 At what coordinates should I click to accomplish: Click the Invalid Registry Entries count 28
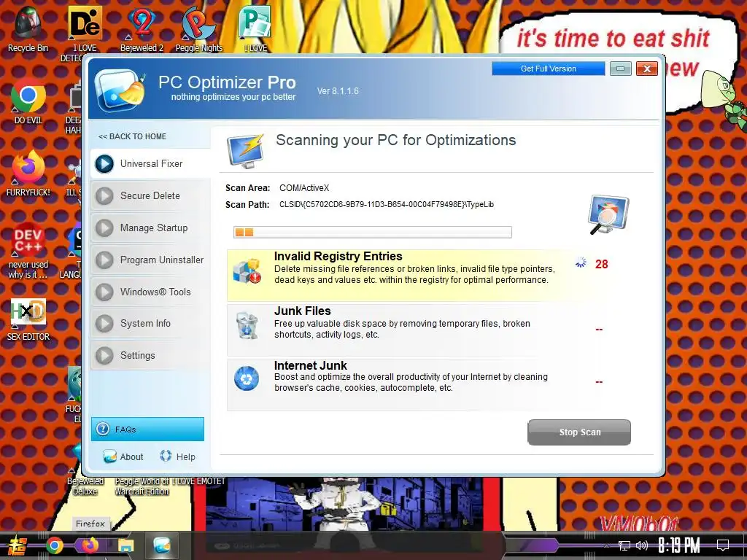601,264
